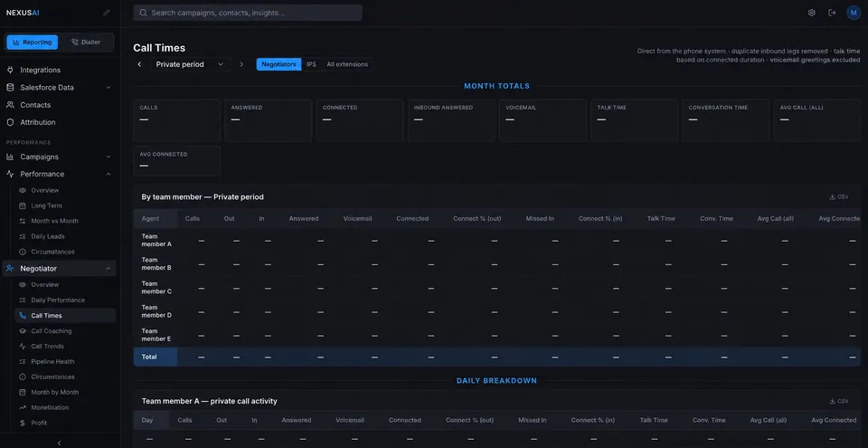Go to previous period arrow
This screenshot has width=868, height=448.
139,64
